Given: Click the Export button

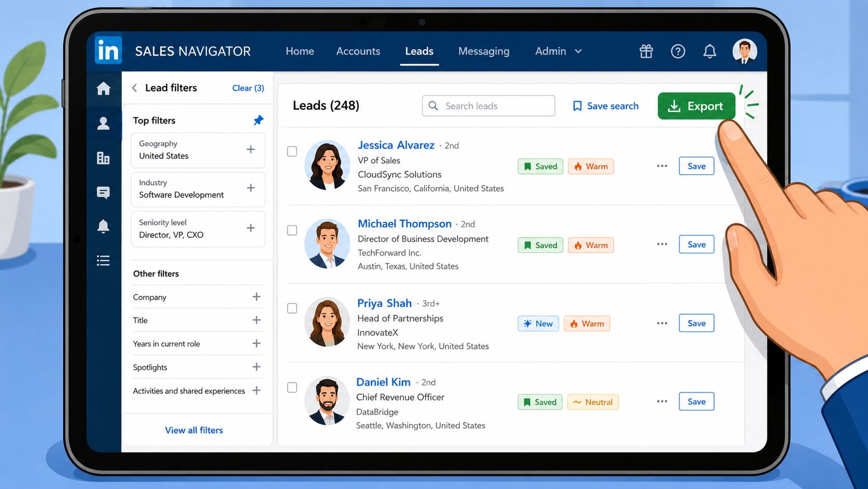Looking at the screenshot, I should point(696,106).
